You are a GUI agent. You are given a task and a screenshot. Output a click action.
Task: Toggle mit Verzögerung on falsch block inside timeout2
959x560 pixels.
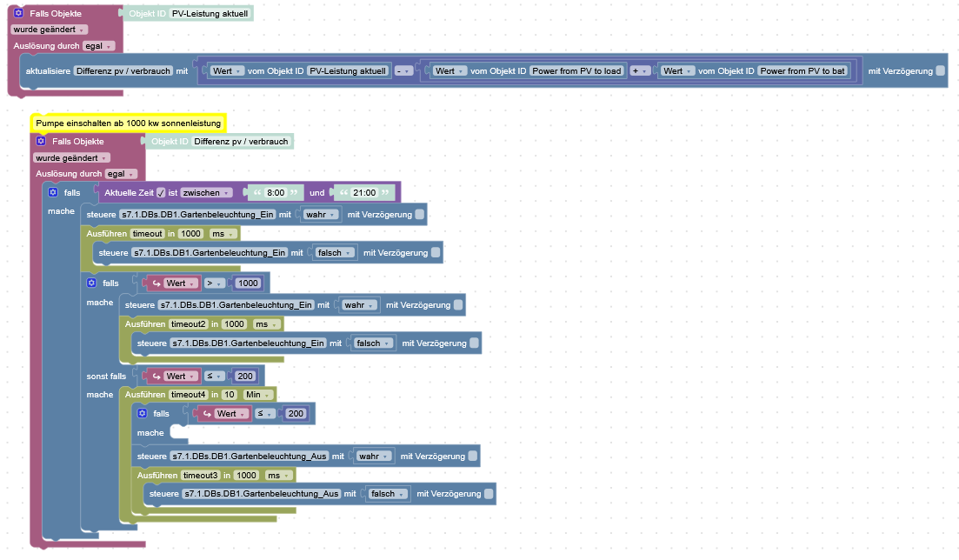474,343
